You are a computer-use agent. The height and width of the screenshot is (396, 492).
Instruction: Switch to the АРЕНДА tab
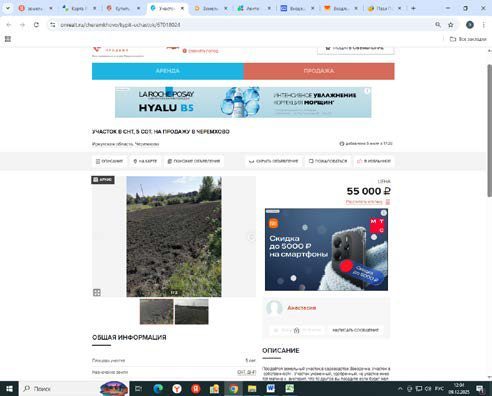168,71
